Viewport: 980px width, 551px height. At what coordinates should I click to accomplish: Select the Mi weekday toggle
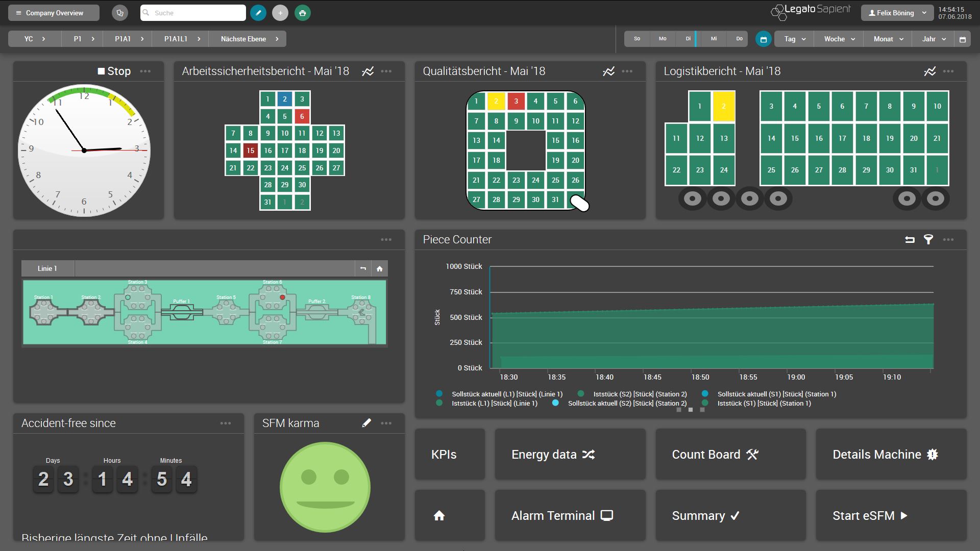coord(714,39)
